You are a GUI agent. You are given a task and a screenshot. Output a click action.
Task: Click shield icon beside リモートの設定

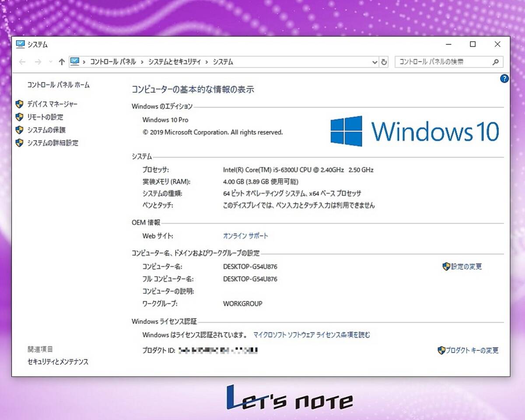tap(19, 117)
